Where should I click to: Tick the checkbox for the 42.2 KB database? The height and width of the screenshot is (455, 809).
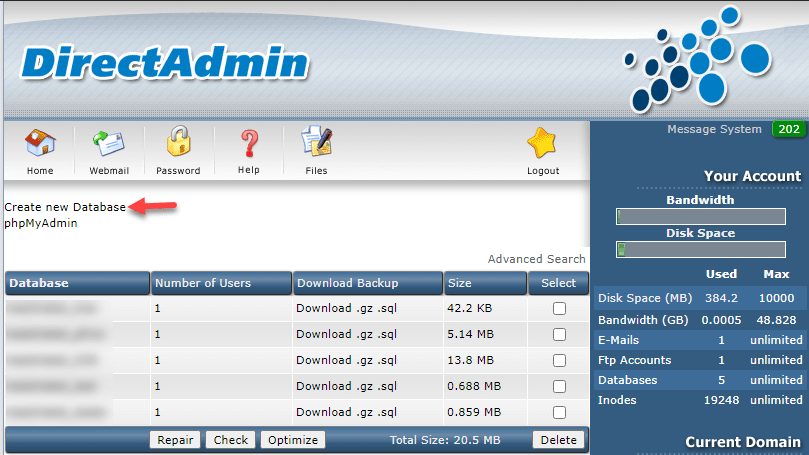559,308
